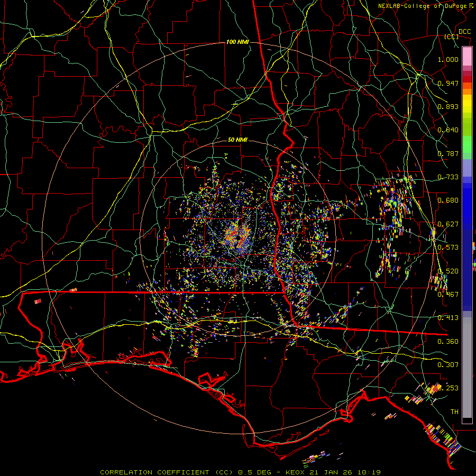Click the 0.733 legend value
Image resolution: width=476 pixels, height=476 pixels.
(448, 177)
